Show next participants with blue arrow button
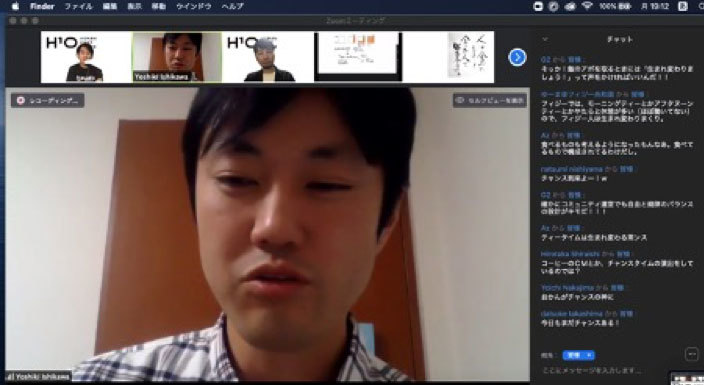The width and height of the screenshot is (704, 385). tap(517, 57)
